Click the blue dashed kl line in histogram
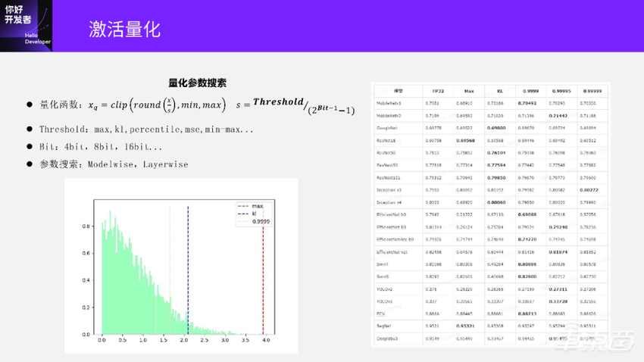The image size is (644, 362). [x=187, y=273]
